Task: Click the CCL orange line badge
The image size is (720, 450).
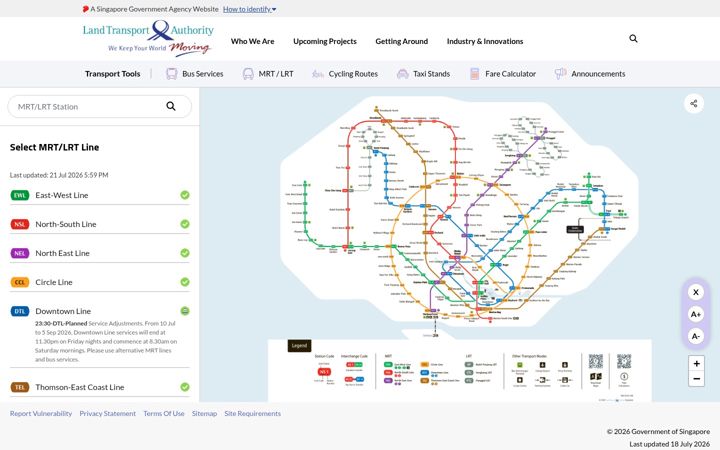Action: (20, 282)
